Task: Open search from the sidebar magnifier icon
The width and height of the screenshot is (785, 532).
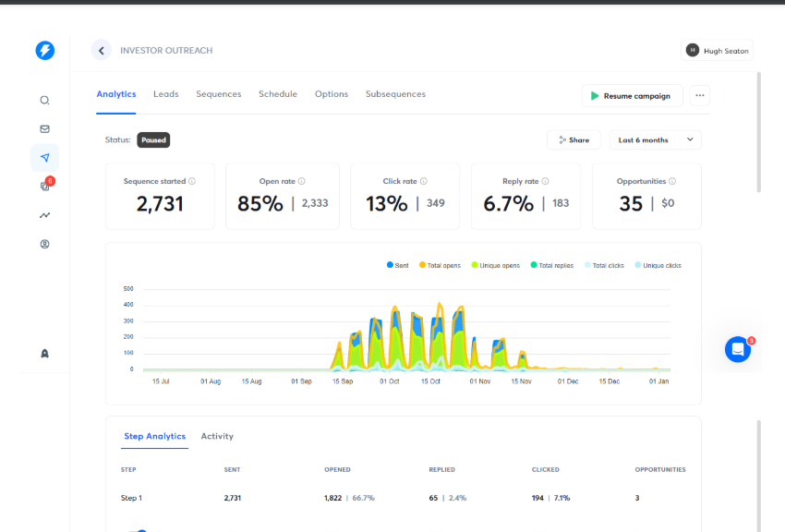Action: 44,101
